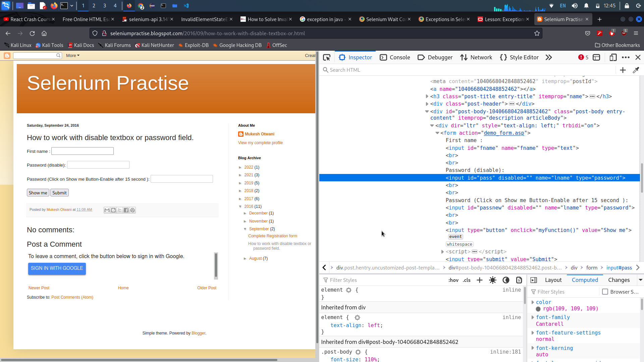Open Responsive Design Mode
The height and width of the screenshot is (362, 644).
tap(613, 57)
